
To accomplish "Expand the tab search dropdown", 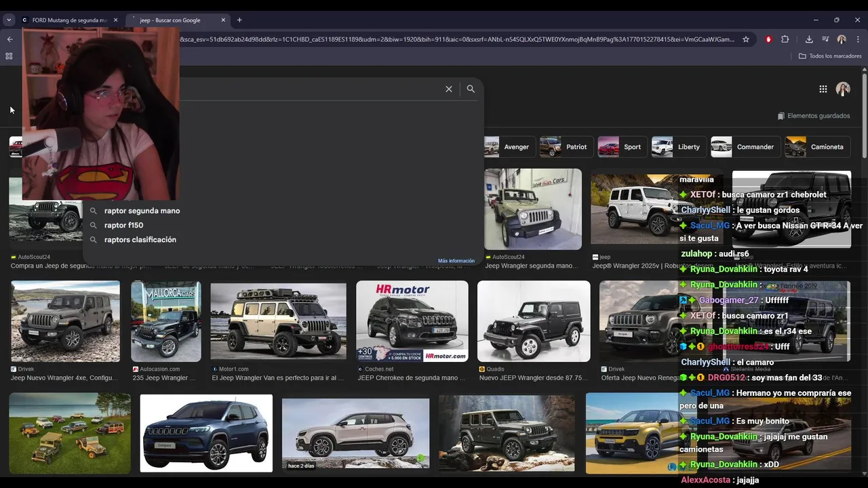I will tap(9, 20).
